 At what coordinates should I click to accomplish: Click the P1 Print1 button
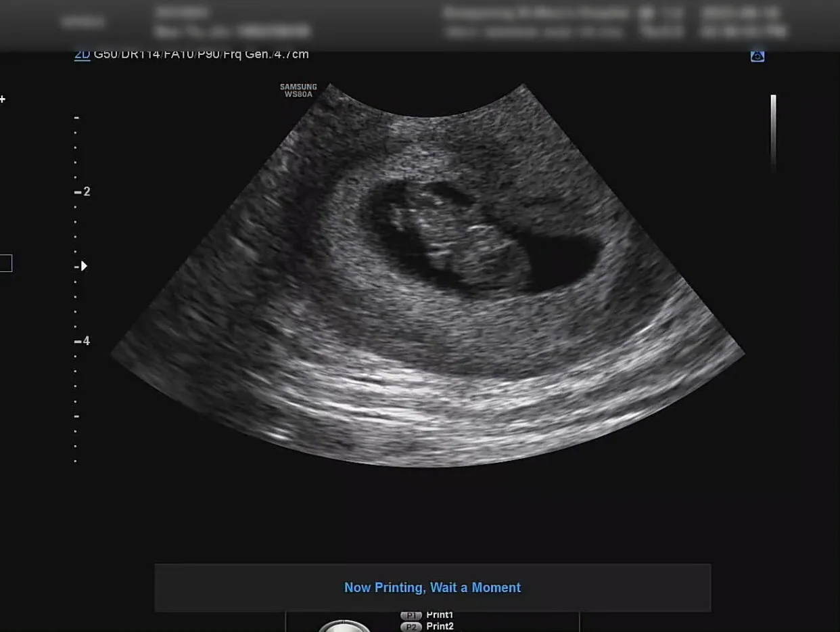tap(427, 615)
